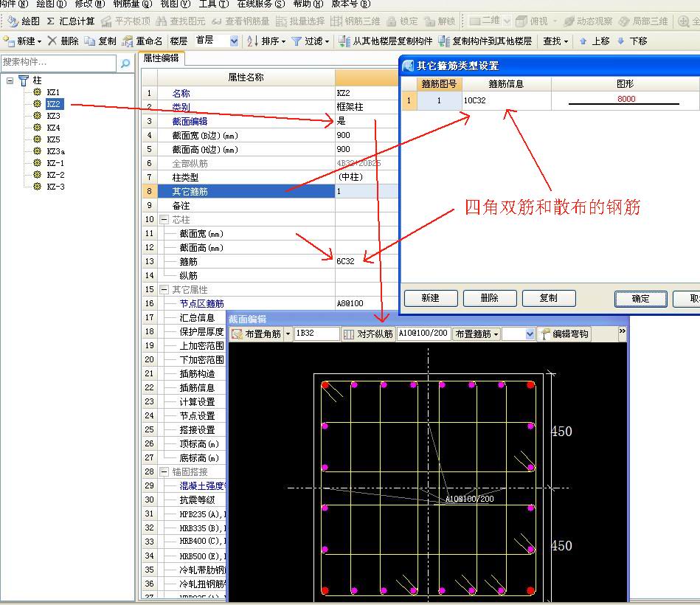Click the search magnifier icon
This screenshot has height=605, width=700.
pos(125,63)
